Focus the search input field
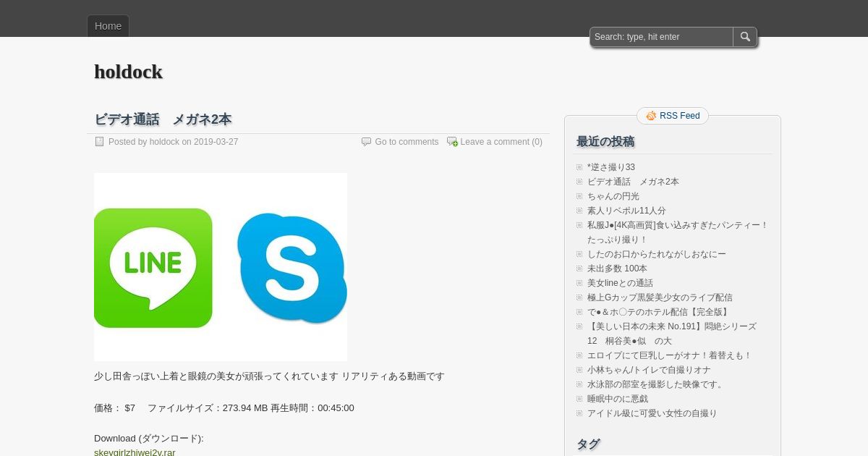The image size is (868, 456). pyautogui.click(x=661, y=37)
